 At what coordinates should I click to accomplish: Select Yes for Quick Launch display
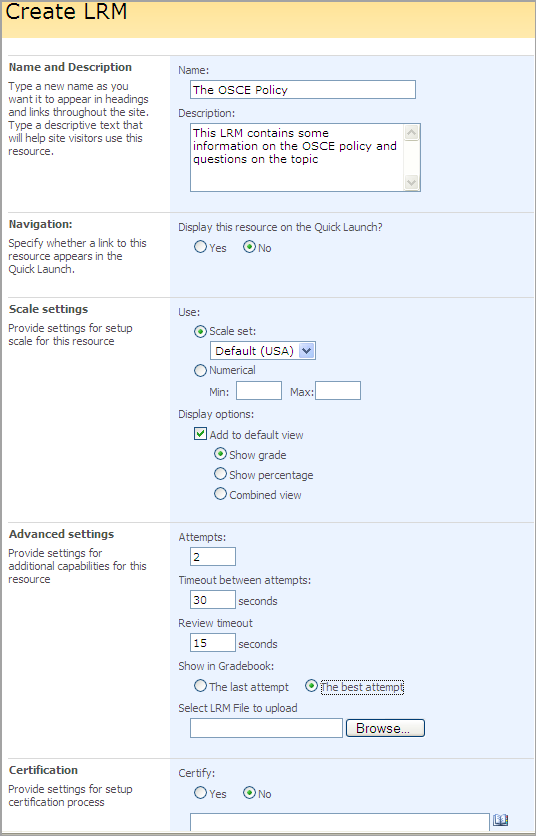point(200,247)
